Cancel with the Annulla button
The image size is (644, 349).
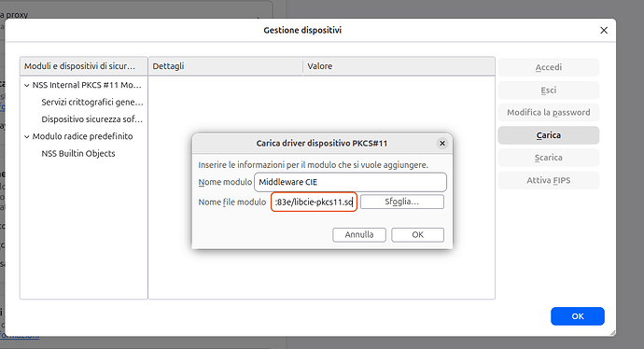[x=359, y=235]
